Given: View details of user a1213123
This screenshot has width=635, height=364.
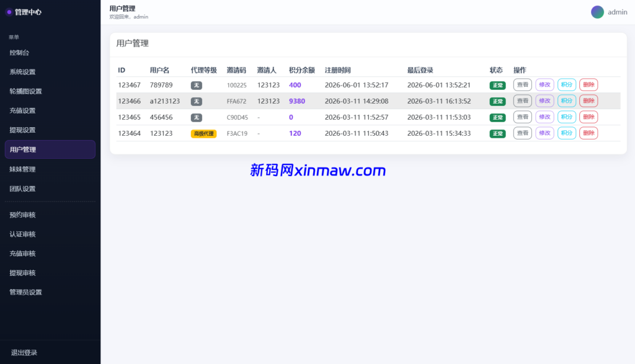Looking at the screenshot, I should click(522, 101).
